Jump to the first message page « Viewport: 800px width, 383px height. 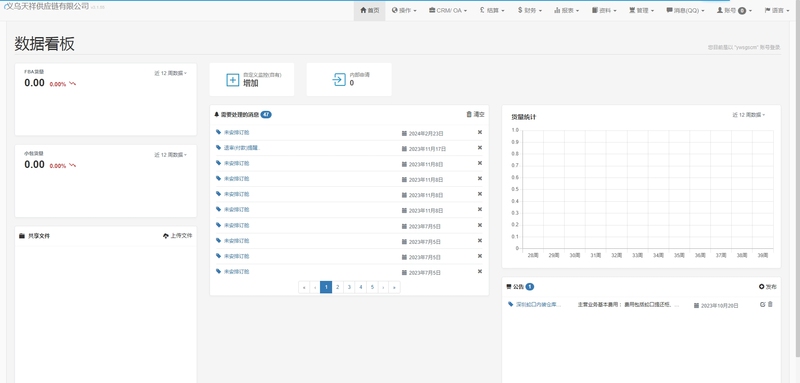point(304,287)
